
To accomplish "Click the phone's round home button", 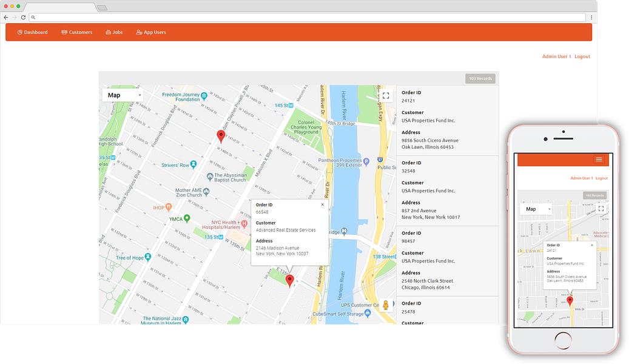I will click(x=563, y=341).
